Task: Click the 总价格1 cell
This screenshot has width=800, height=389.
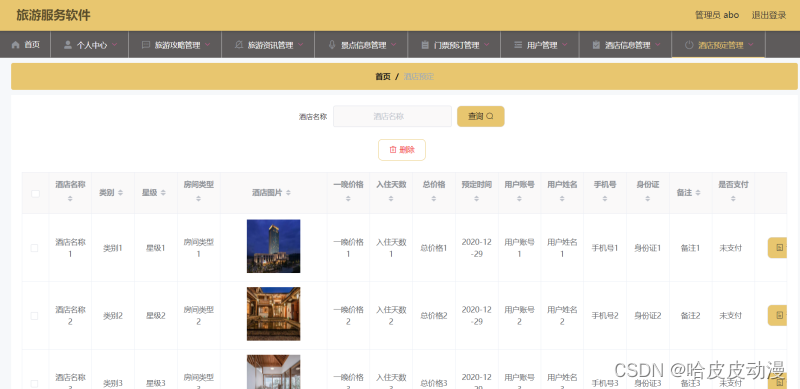Action: (434, 248)
